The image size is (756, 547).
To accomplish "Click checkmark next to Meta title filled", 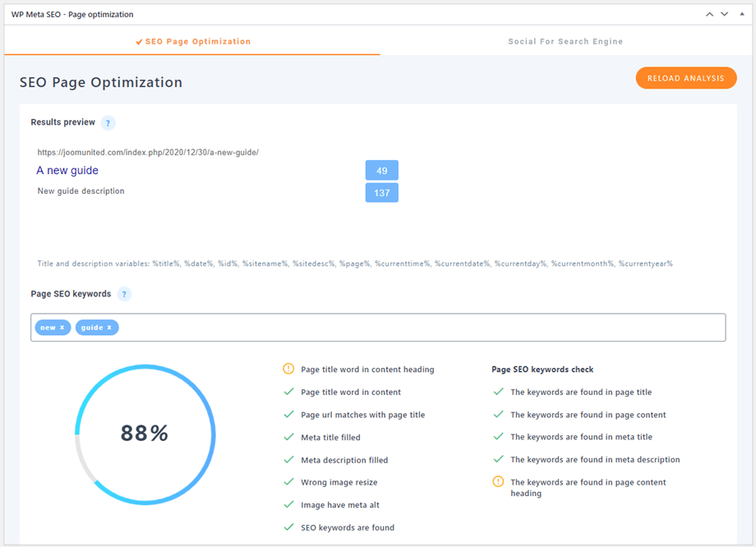I will tap(288, 438).
